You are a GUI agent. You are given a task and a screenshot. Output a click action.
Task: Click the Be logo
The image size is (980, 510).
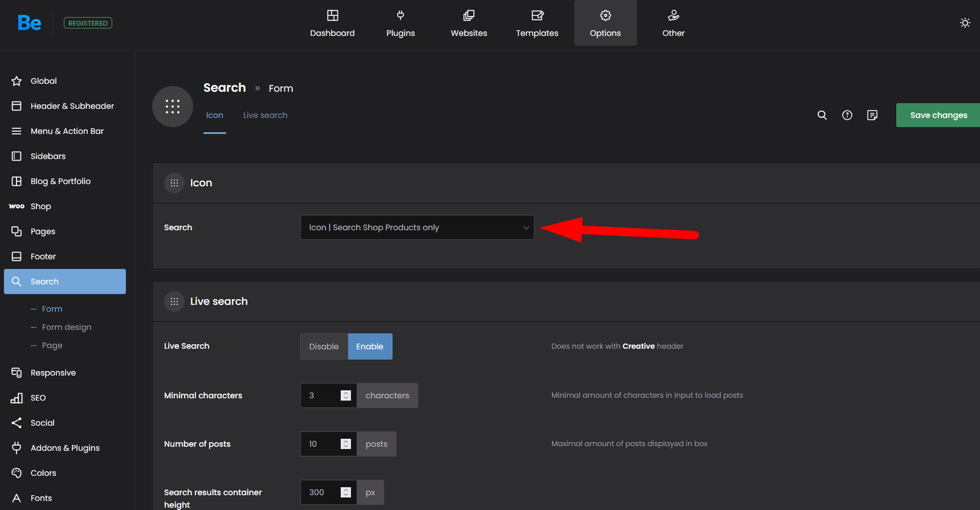[29, 23]
